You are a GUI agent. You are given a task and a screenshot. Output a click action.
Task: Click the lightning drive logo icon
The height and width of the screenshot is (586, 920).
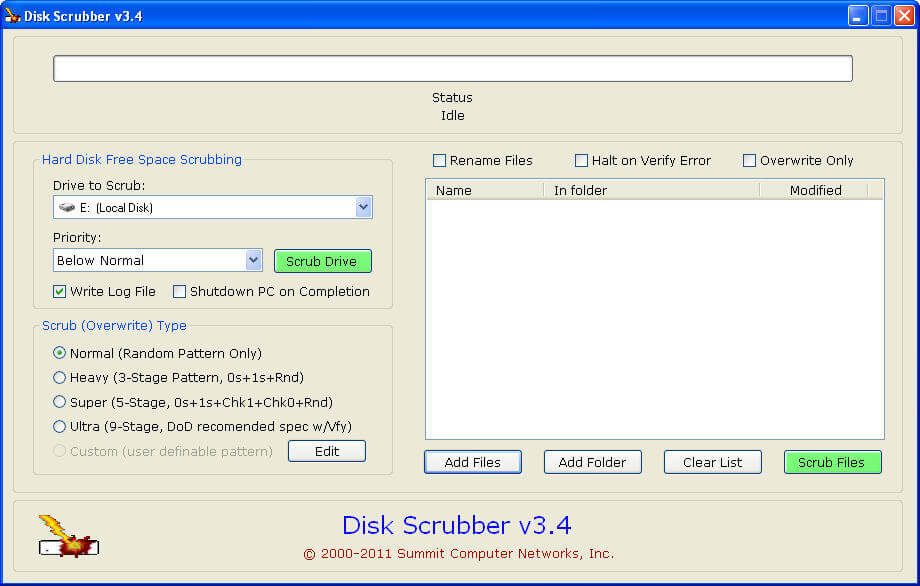click(x=67, y=536)
